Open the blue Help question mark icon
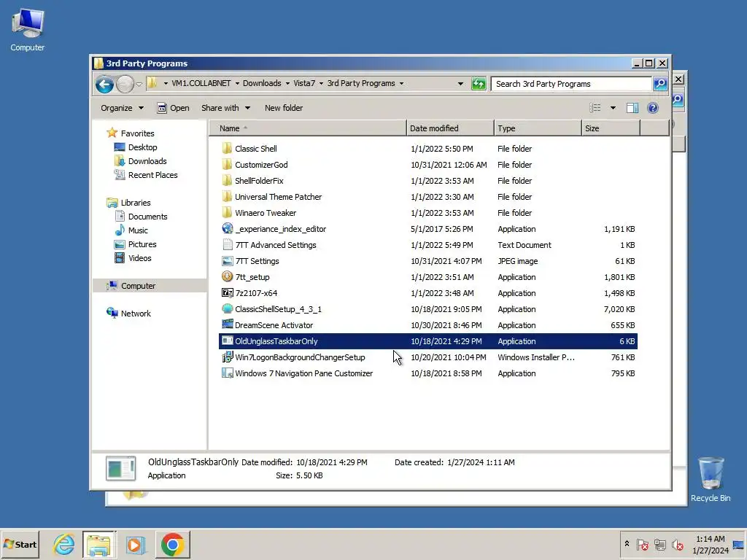This screenshot has height=560, width=747. tap(653, 108)
